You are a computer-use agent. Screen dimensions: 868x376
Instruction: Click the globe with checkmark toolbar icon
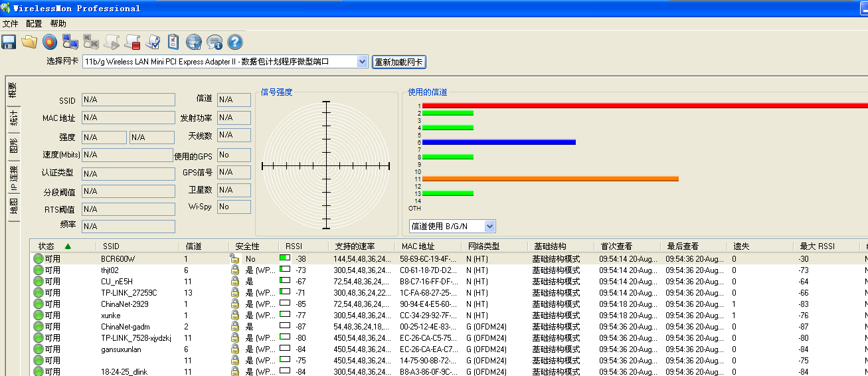coord(194,43)
